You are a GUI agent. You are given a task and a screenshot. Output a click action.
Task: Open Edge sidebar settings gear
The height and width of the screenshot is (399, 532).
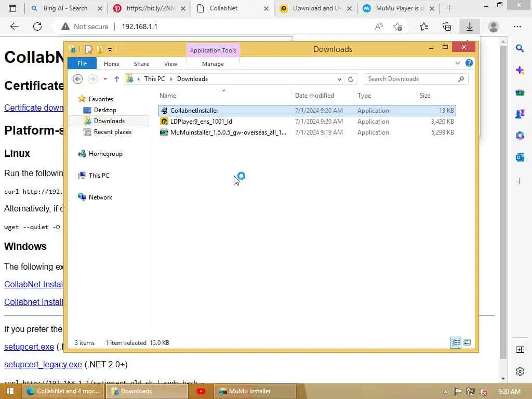pos(520,371)
